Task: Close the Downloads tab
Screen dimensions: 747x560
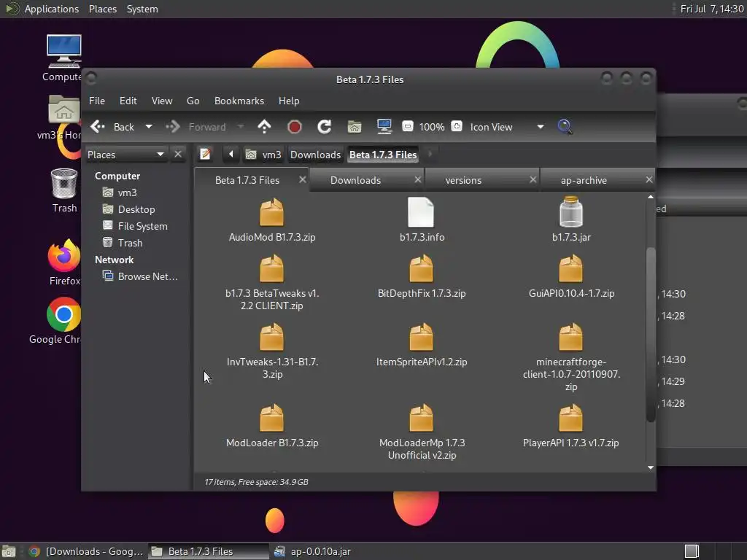Action: click(x=418, y=179)
